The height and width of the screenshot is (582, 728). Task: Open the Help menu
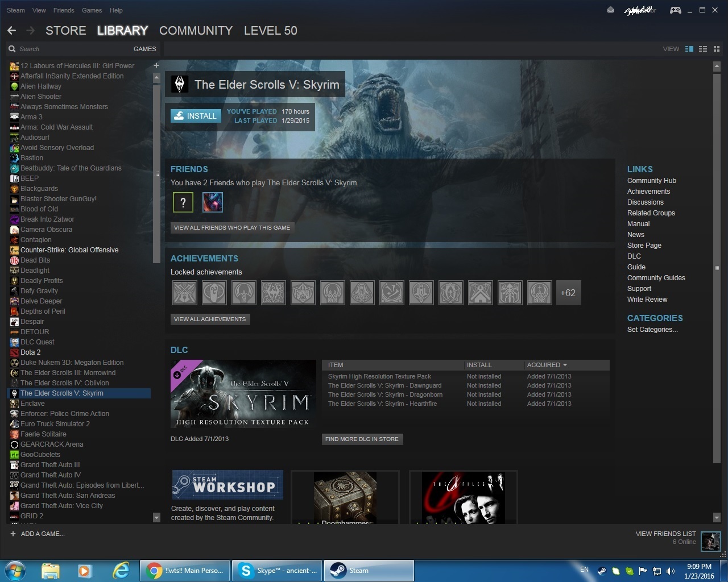[116, 10]
